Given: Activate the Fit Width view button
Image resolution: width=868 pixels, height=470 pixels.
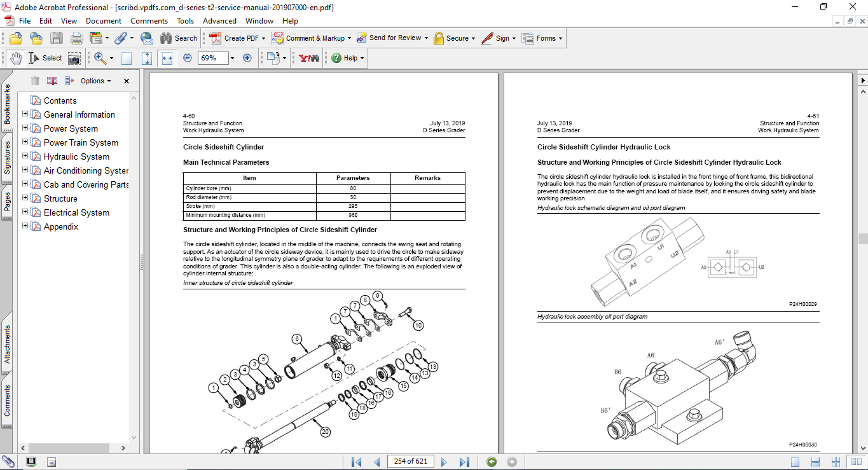Looking at the screenshot, I should click(167, 58).
